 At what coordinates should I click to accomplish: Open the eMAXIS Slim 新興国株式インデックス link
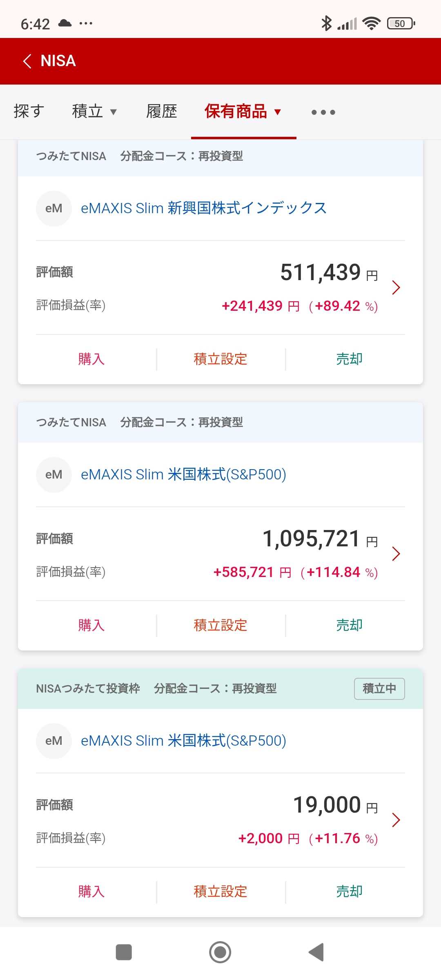(x=204, y=208)
